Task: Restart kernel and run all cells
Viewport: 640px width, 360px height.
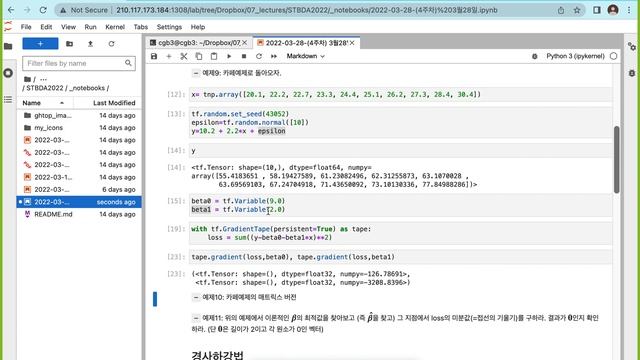Action: [274, 56]
